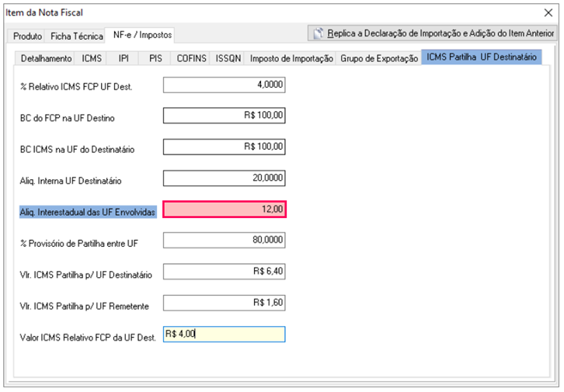Focus the BC do FCP na UF Destino field
Screen dimensions: 564x392
(x=224, y=116)
